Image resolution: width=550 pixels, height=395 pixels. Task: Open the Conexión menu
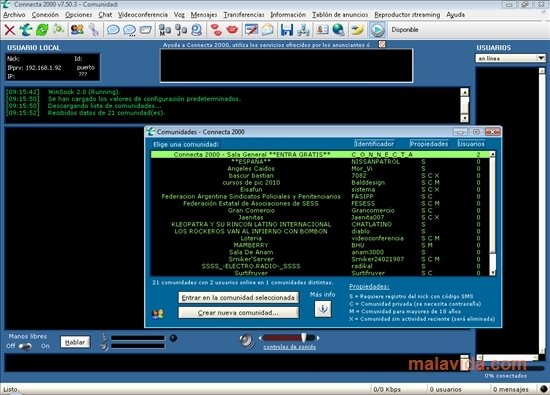point(45,15)
